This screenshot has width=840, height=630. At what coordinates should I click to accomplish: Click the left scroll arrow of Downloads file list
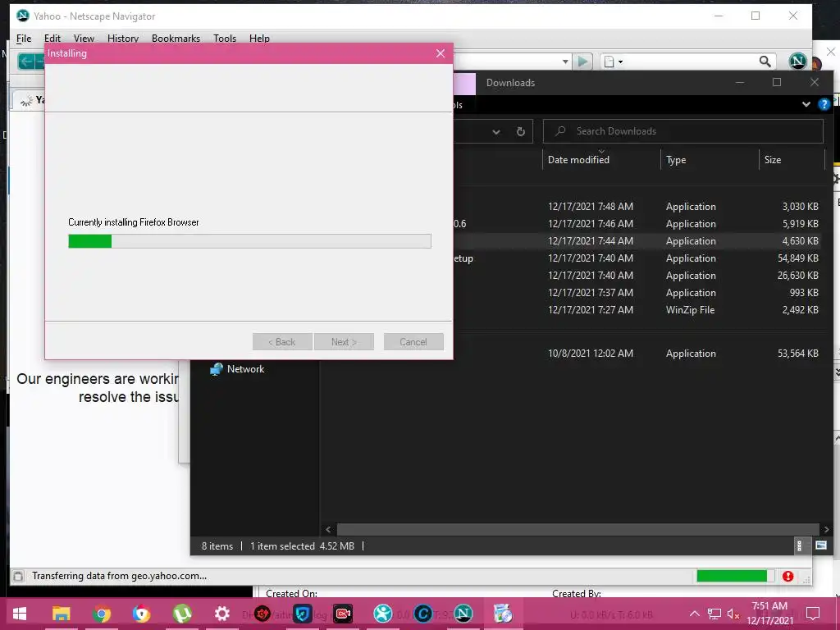click(328, 529)
